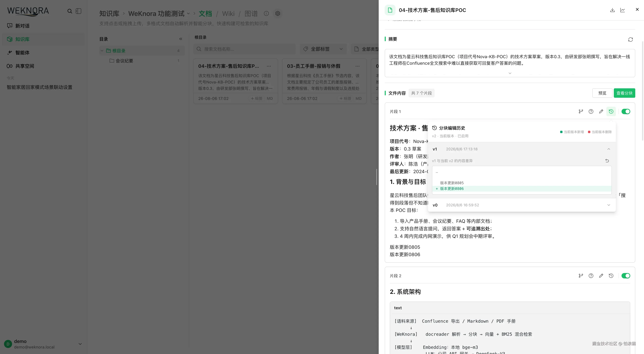Click the search icon in the sidebar header
The width and height of the screenshot is (644, 354).
tap(70, 11)
